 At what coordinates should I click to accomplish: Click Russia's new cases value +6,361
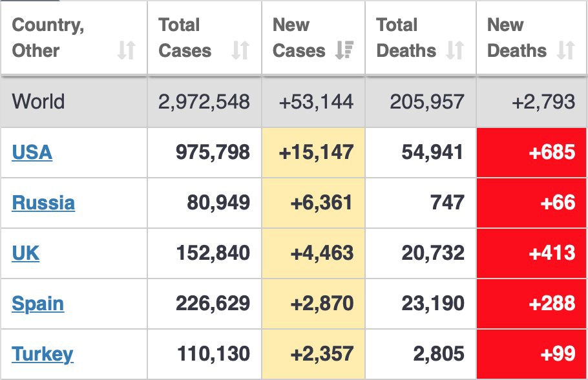[322, 203]
